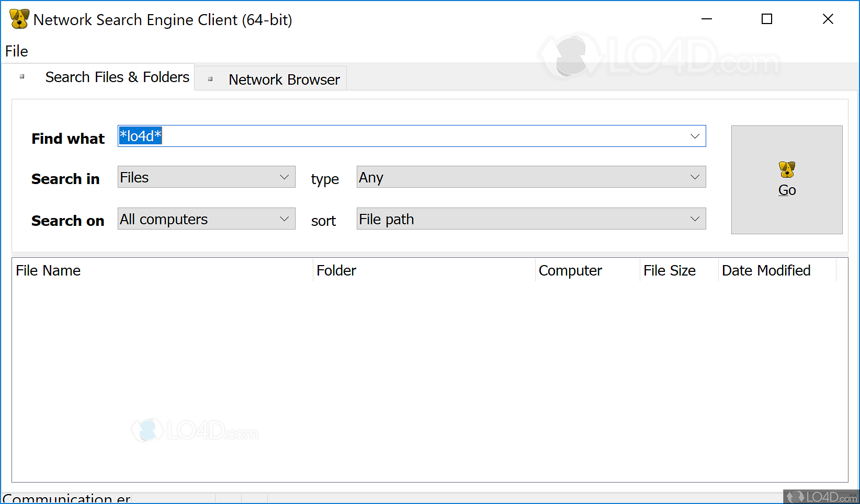Click the Folder column header

(x=336, y=270)
